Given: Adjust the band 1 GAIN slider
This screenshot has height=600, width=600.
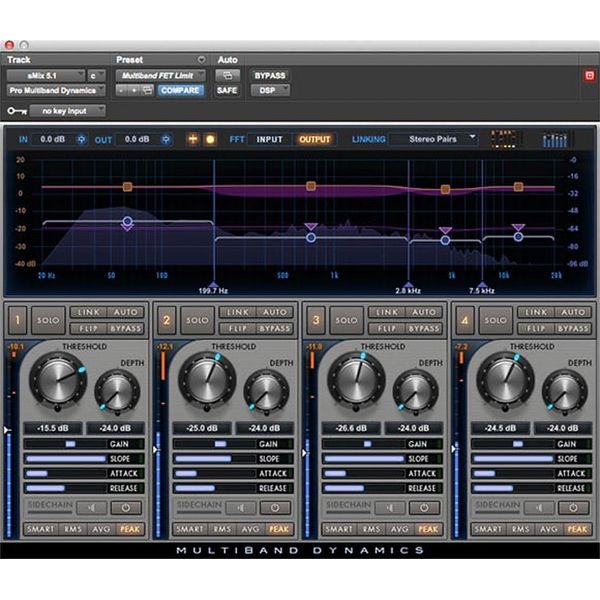Looking at the screenshot, I should (x=65, y=444).
